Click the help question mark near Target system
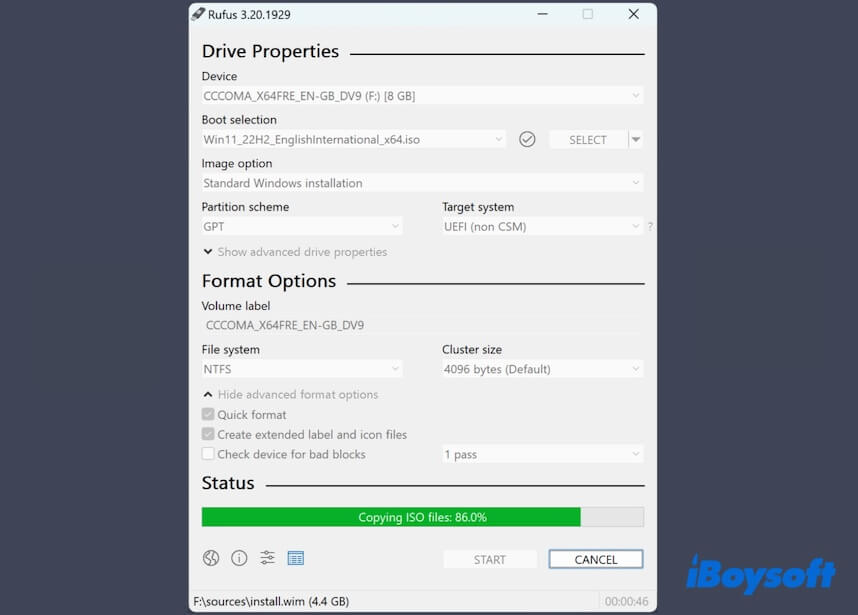The image size is (858, 615). point(650,226)
